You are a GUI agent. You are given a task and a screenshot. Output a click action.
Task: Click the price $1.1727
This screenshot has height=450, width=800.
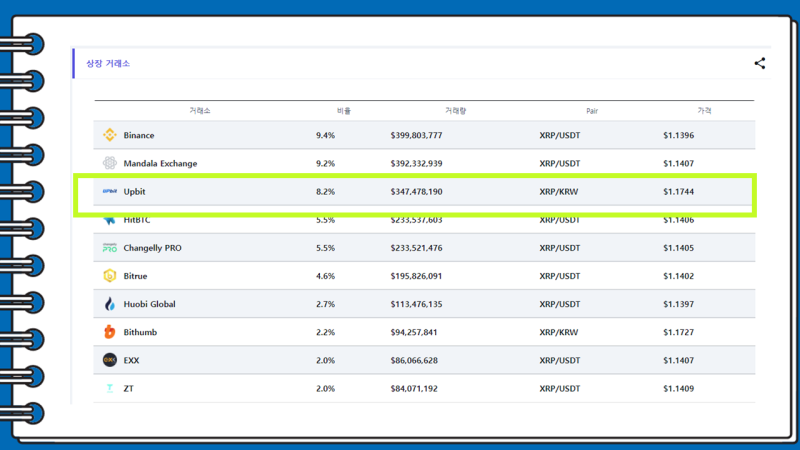coord(679,332)
